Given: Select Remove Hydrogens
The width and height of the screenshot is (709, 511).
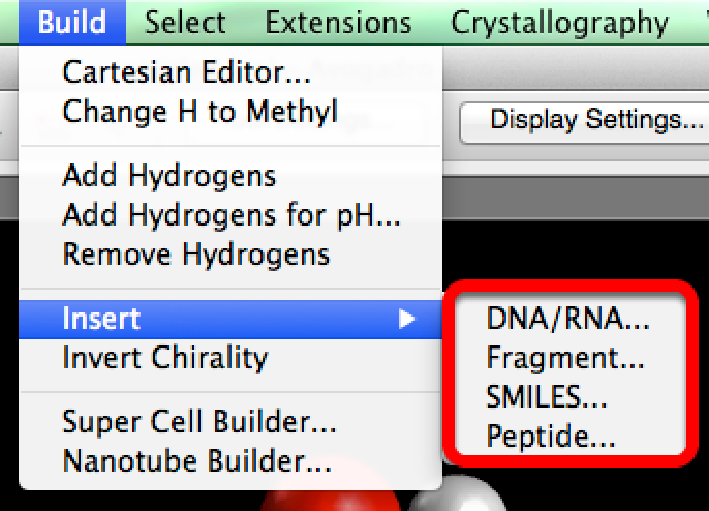Looking at the screenshot, I should (x=196, y=254).
